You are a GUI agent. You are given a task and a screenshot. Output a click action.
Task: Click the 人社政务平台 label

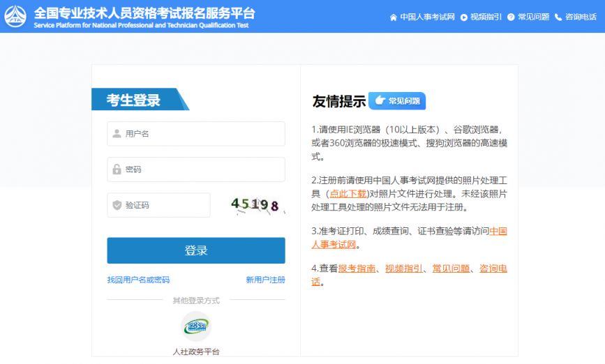click(x=196, y=351)
